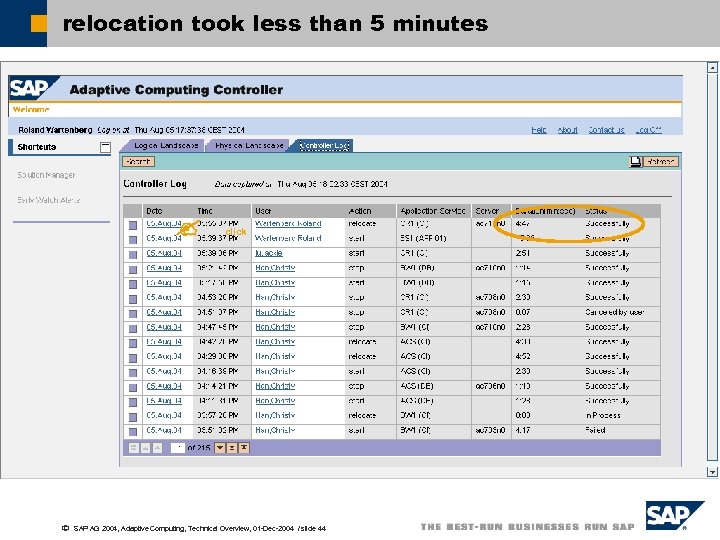
Task: Open date link in 05:39:06 PM row
Action: (164, 253)
